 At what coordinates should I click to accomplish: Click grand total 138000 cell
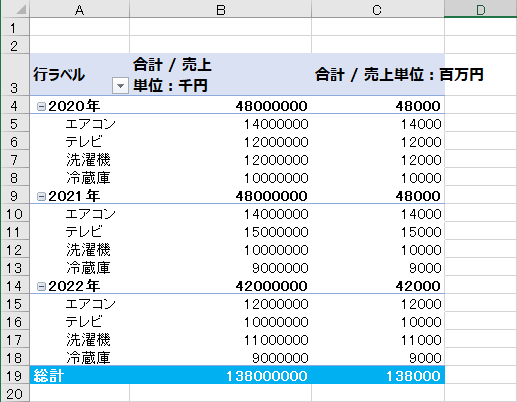point(378,375)
